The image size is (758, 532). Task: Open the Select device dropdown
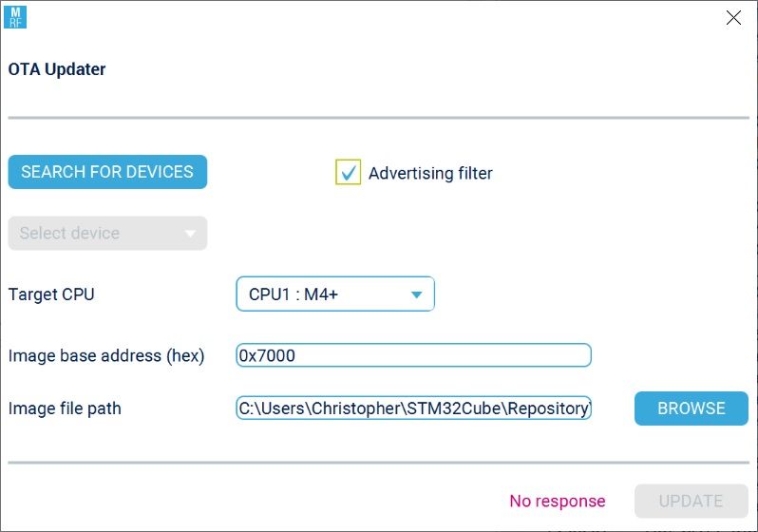pos(107,233)
